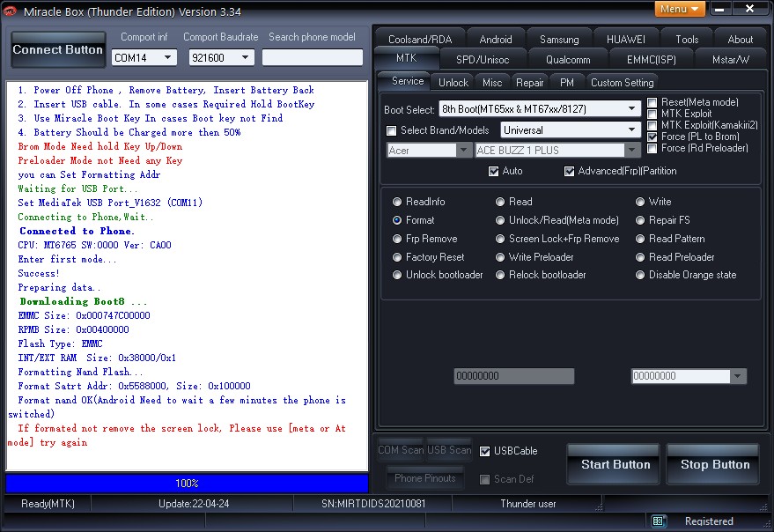
Task: Select the Write Preloader radio option
Action: pos(500,257)
